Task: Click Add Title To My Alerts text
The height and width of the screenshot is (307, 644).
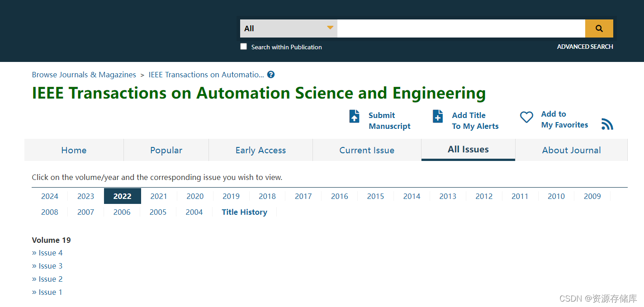Action: pyautogui.click(x=475, y=121)
